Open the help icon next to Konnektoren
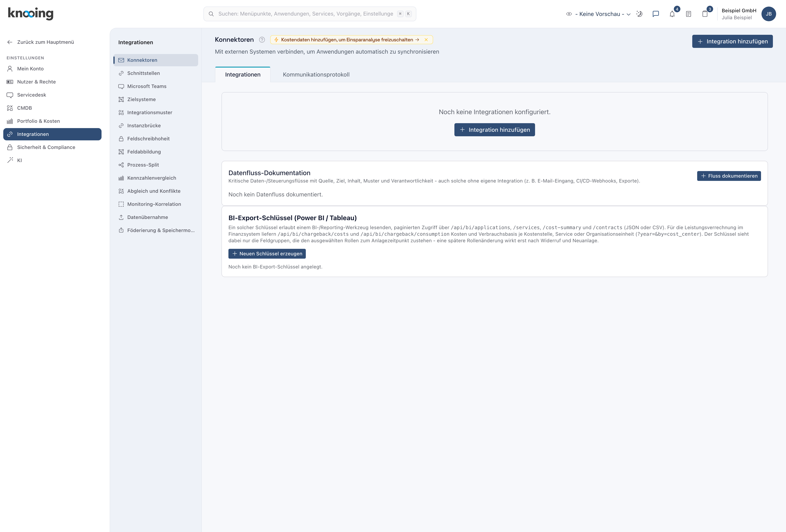Screen dimensions: 786x532 pyautogui.click(x=262, y=39)
